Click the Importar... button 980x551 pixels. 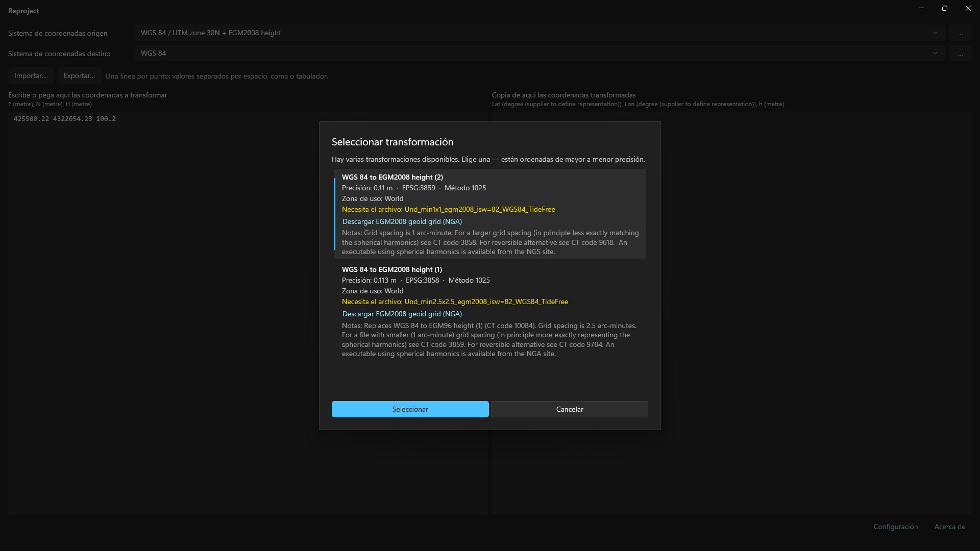31,76
